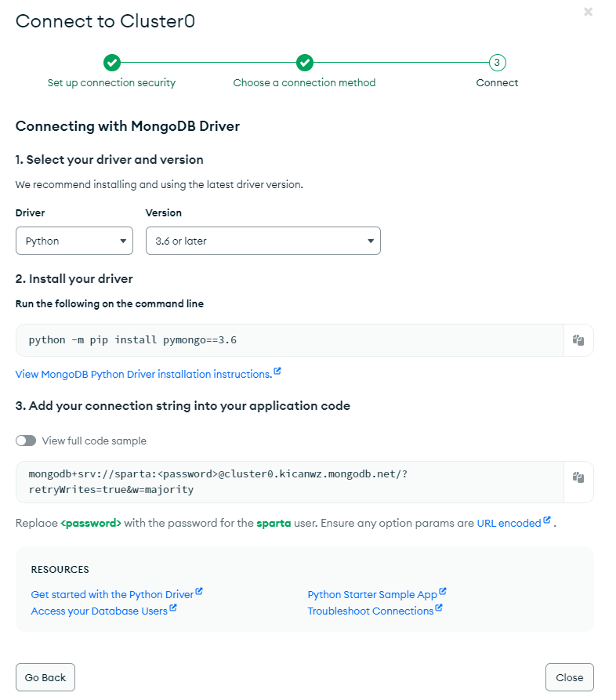The height and width of the screenshot is (700, 616).
Task: Copy the pip install command
Action: point(578,340)
